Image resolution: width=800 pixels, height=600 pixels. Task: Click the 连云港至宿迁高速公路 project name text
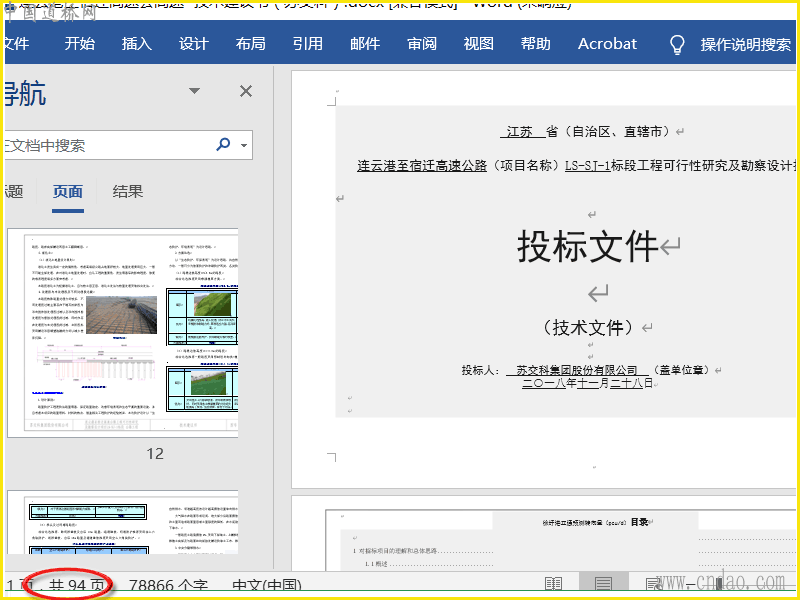tap(422, 166)
